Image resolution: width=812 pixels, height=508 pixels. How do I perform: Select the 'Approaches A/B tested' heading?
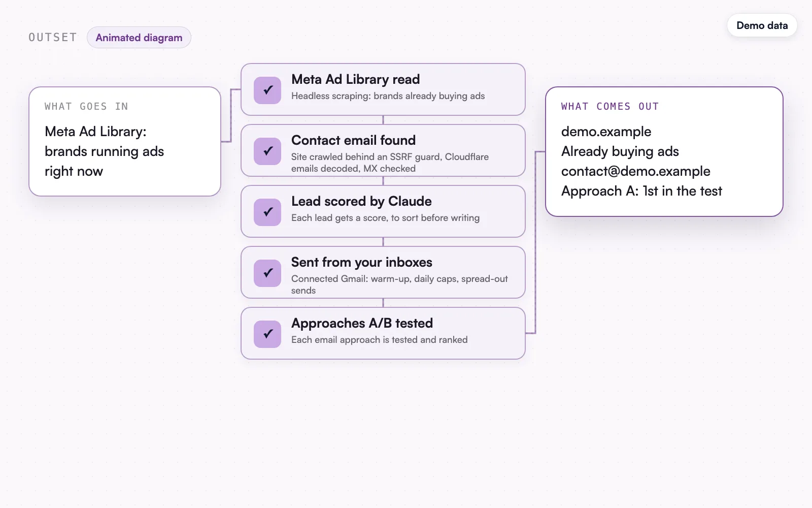pos(362,323)
